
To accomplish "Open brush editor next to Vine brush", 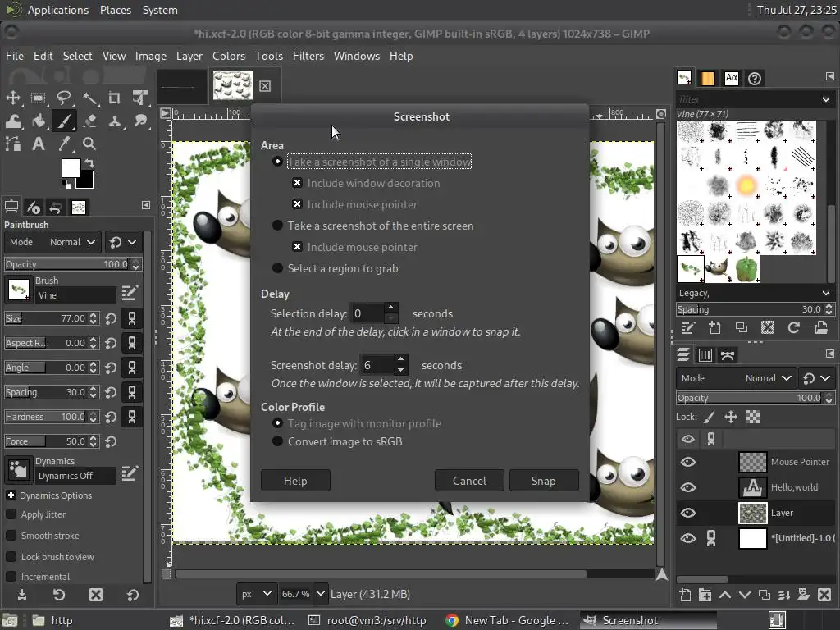I will pos(130,292).
